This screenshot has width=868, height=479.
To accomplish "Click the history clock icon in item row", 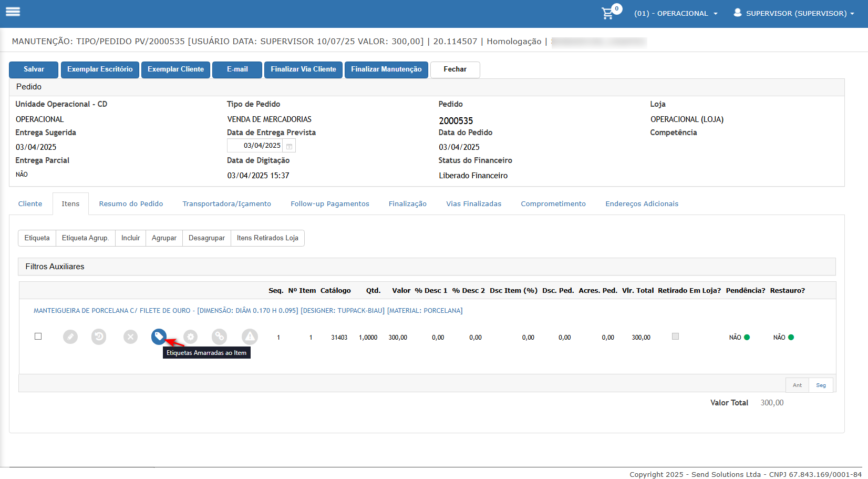I will pyautogui.click(x=99, y=337).
